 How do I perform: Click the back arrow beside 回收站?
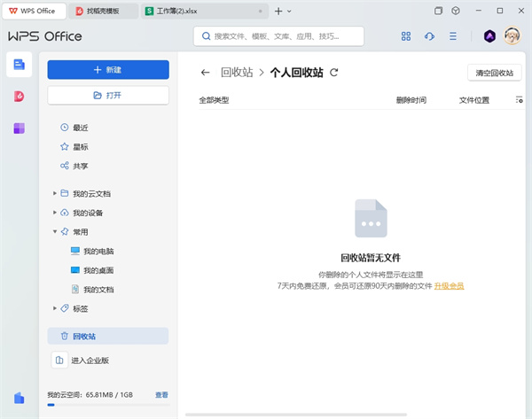click(206, 73)
